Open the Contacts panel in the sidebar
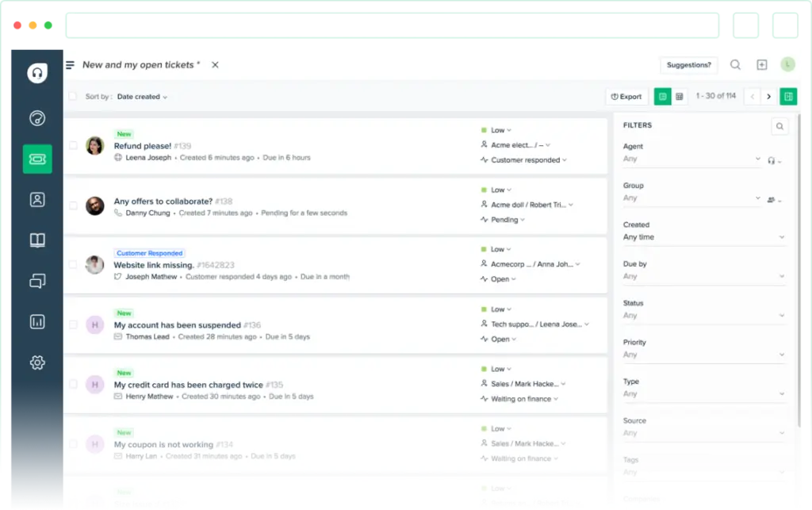This screenshot has width=812, height=510. [x=36, y=200]
